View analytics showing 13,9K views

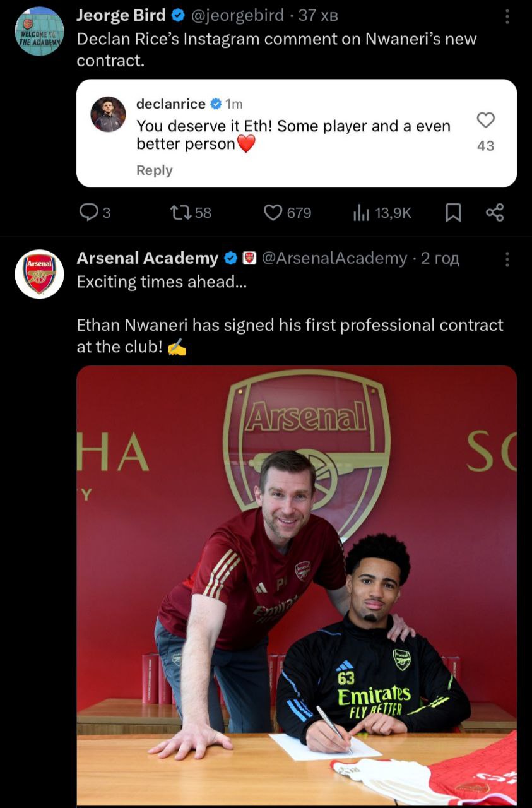(x=361, y=213)
